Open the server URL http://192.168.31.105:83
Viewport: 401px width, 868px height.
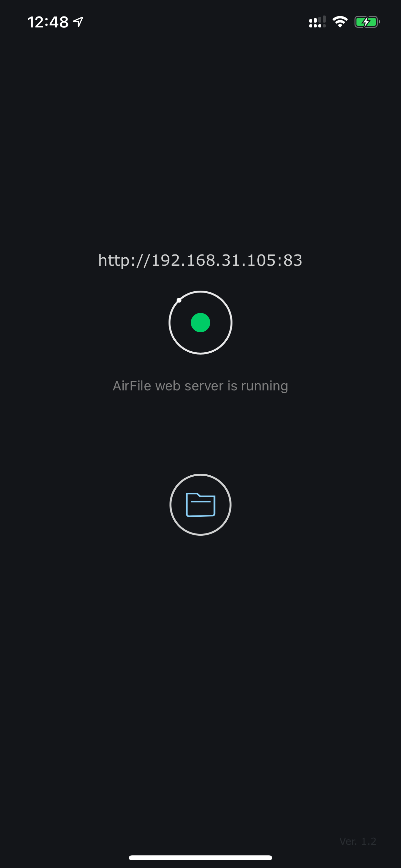pos(200,260)
